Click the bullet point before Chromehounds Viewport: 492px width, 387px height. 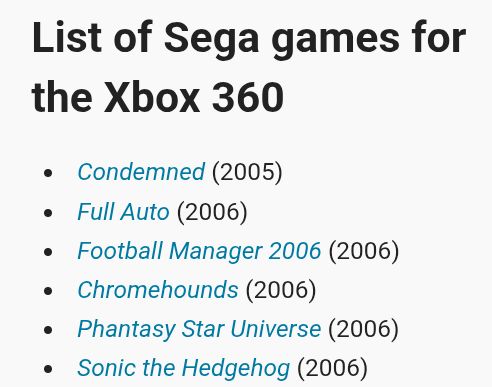coord(48,291)
